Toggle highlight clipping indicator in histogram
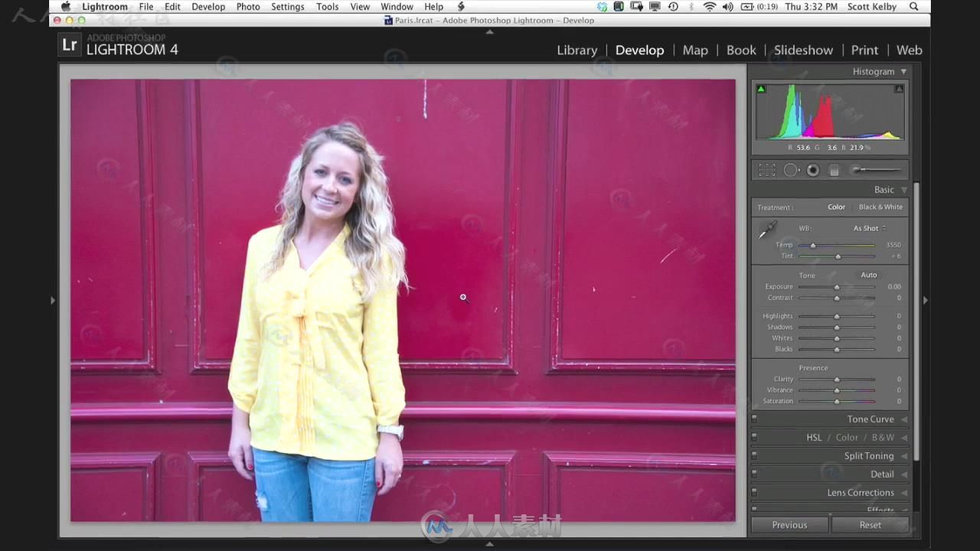The height and width of the screenshot is (551, 980). (899, 90)
